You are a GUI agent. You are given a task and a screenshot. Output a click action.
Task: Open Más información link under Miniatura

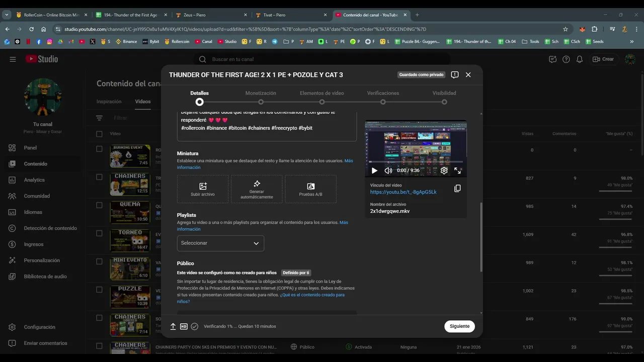click(x=265, y=164)
